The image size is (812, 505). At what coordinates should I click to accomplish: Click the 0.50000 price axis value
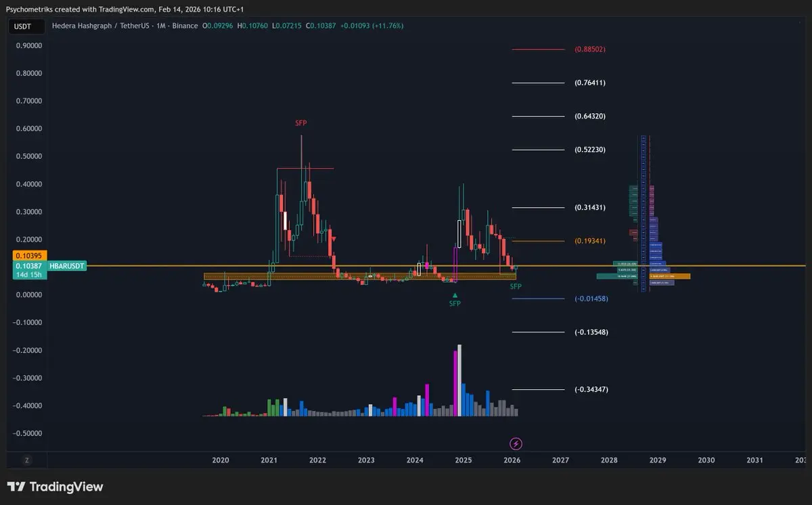[29, 156]
